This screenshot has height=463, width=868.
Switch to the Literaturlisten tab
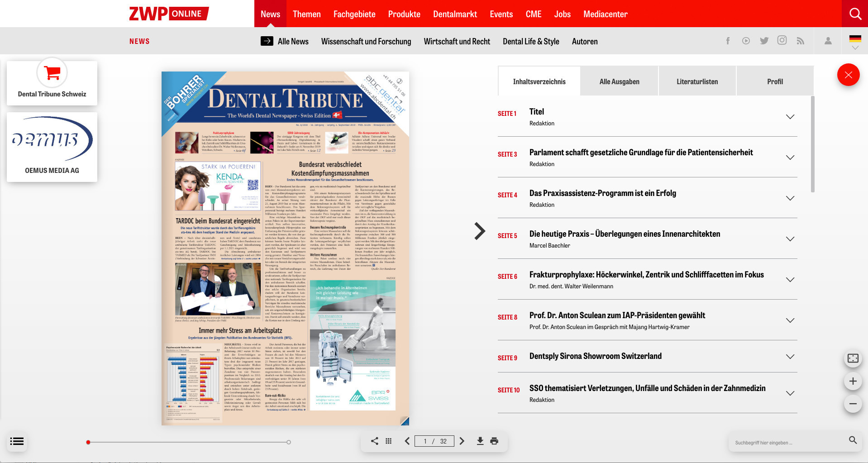[x=697, y=81]
